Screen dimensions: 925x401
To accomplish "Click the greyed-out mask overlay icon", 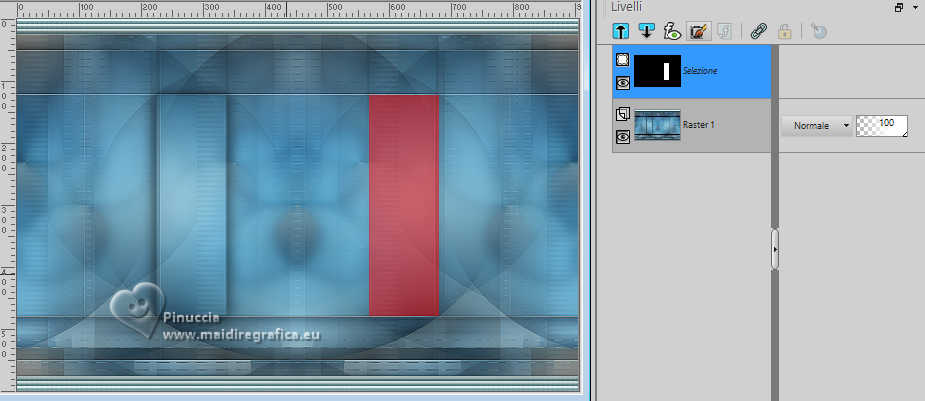I will 724,31.
